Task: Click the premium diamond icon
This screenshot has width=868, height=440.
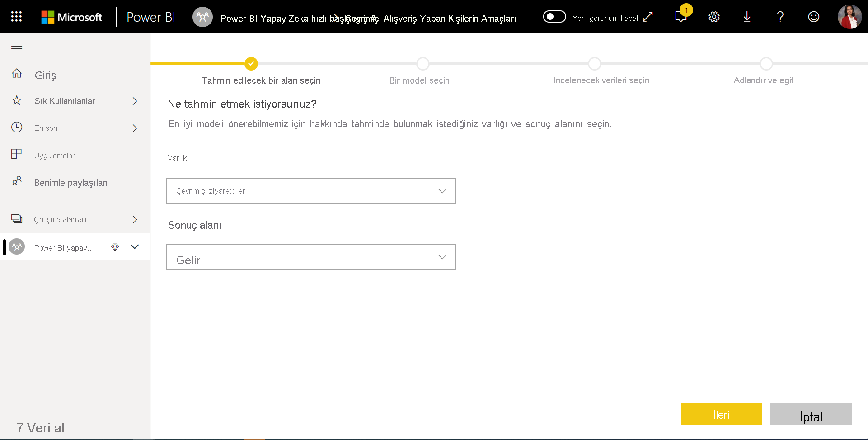Action: pos(115,247)
